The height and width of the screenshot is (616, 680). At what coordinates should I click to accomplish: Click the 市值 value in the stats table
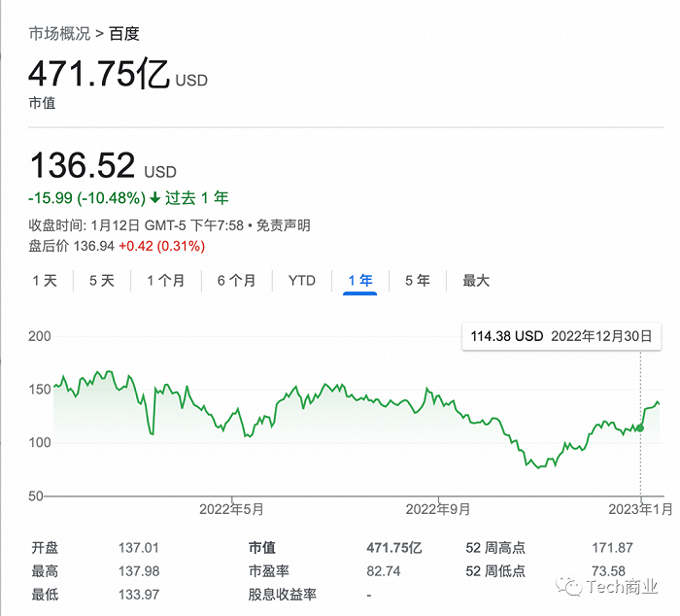[394, 548]
